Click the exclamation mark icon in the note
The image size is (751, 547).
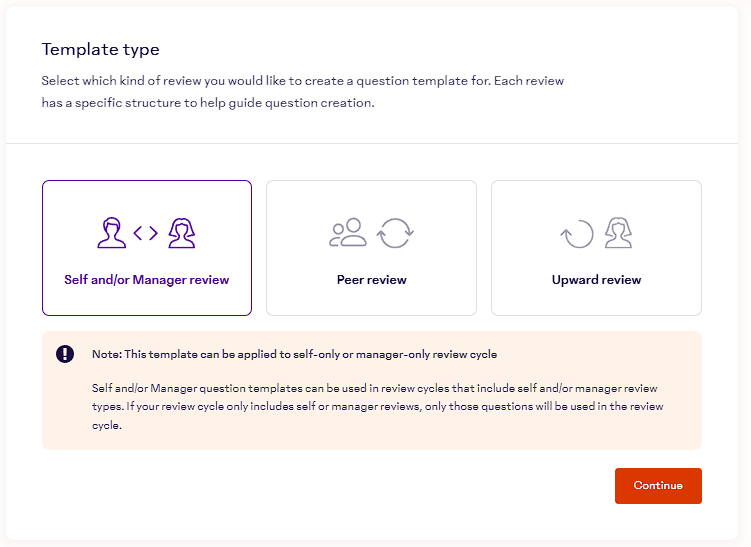click(65, 354)
